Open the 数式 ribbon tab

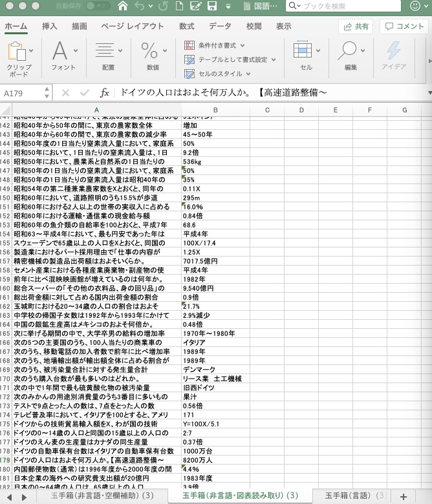click(186, 26)
